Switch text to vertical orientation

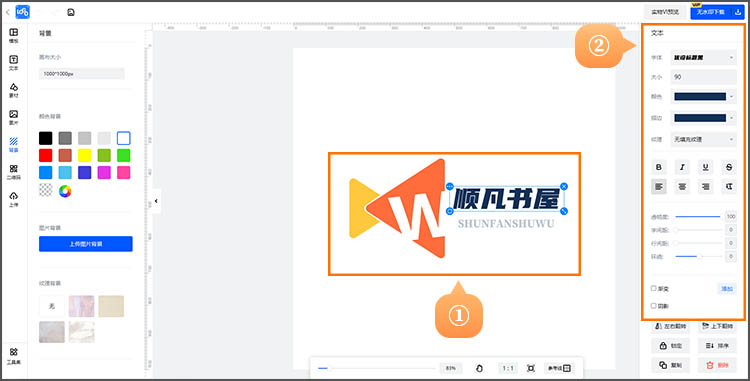[x=729, y=187]
